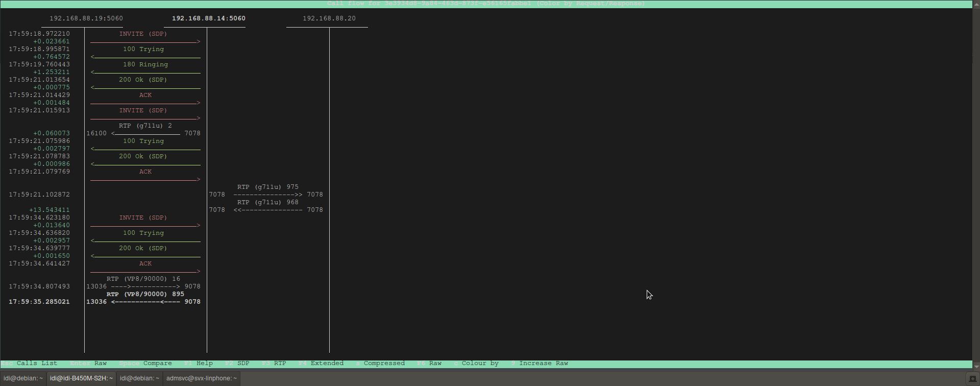Click the F6 Raw shortcut
Screen dimensions: 980x386
point(429,364)
